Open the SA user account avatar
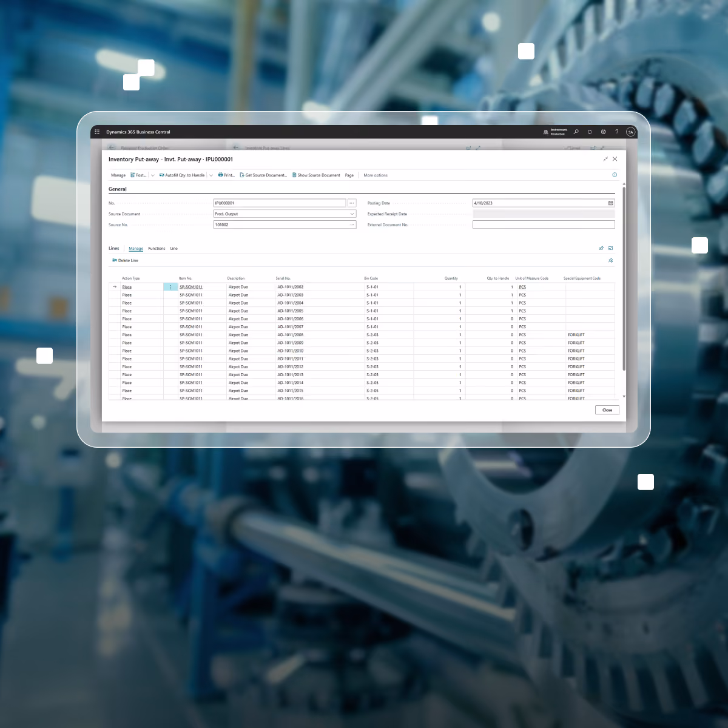728x728 pixels. (630, 132)
